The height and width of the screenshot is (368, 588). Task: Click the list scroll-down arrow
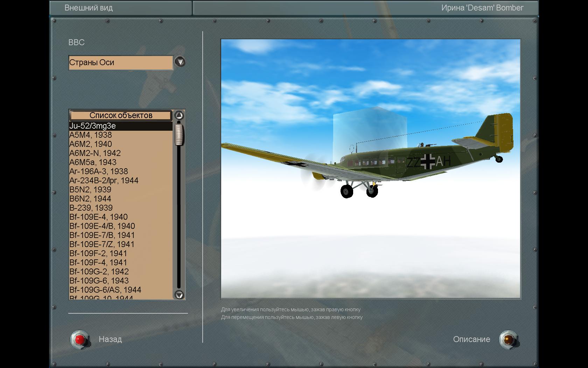tap(179, 295)
